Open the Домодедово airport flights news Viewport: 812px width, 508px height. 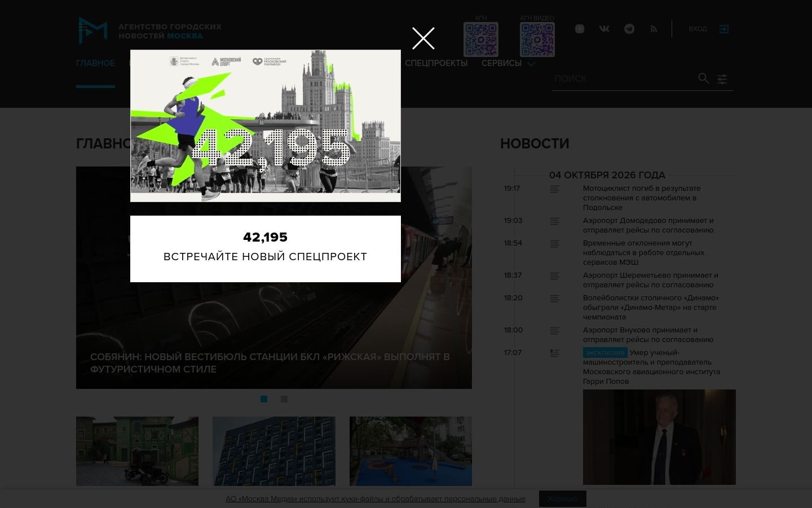tap(648, 225)
